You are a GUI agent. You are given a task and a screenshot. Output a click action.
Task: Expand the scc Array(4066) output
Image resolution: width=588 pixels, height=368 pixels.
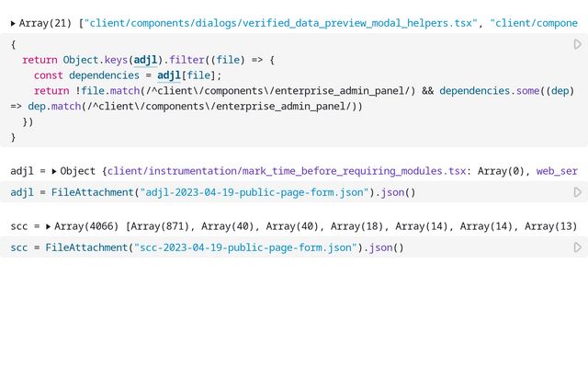point(48,226)
